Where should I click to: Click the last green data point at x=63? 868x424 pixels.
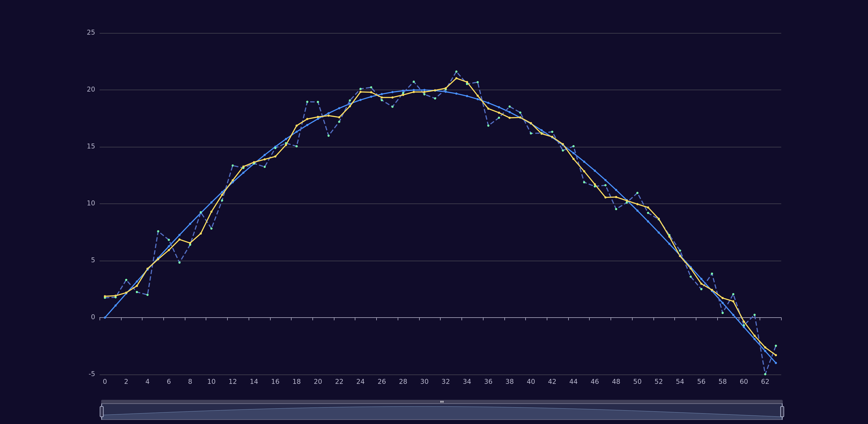[776, 346]
